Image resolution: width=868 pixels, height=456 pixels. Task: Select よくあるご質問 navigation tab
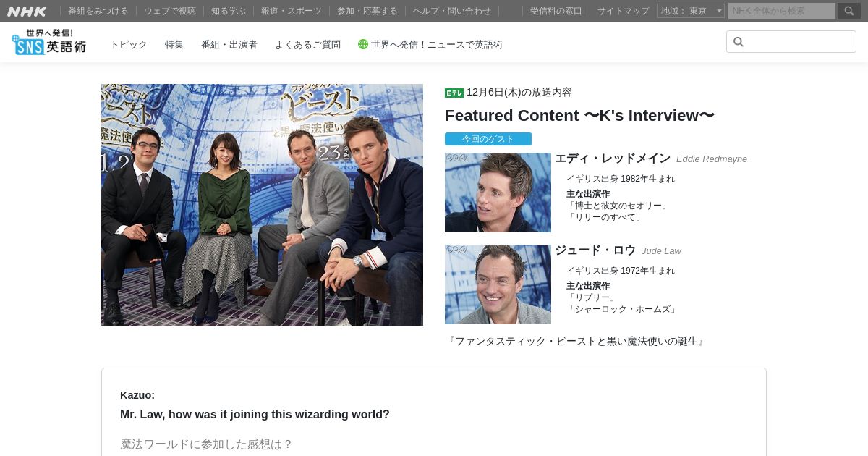[x=307, y=45]
